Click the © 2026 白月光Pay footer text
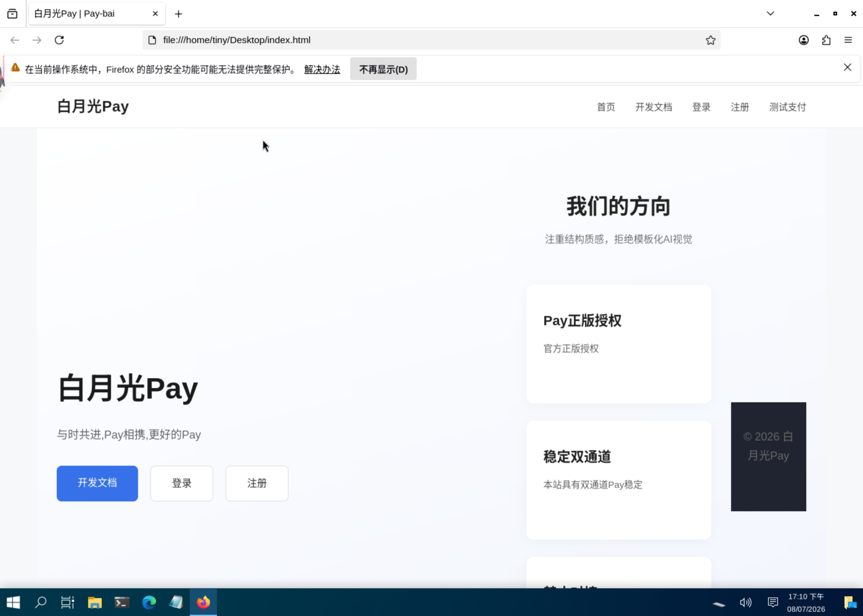The height and width of the screenshot is (616, 863). coord(768,446)
